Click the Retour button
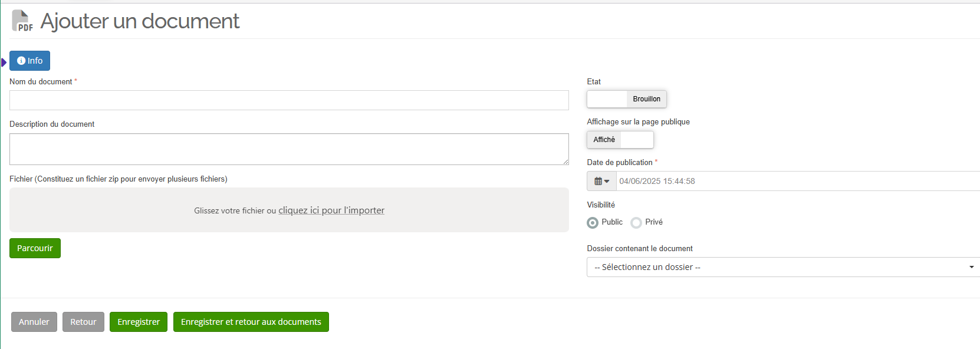Screen dimensions: 980x349 [x=83, y=322]
